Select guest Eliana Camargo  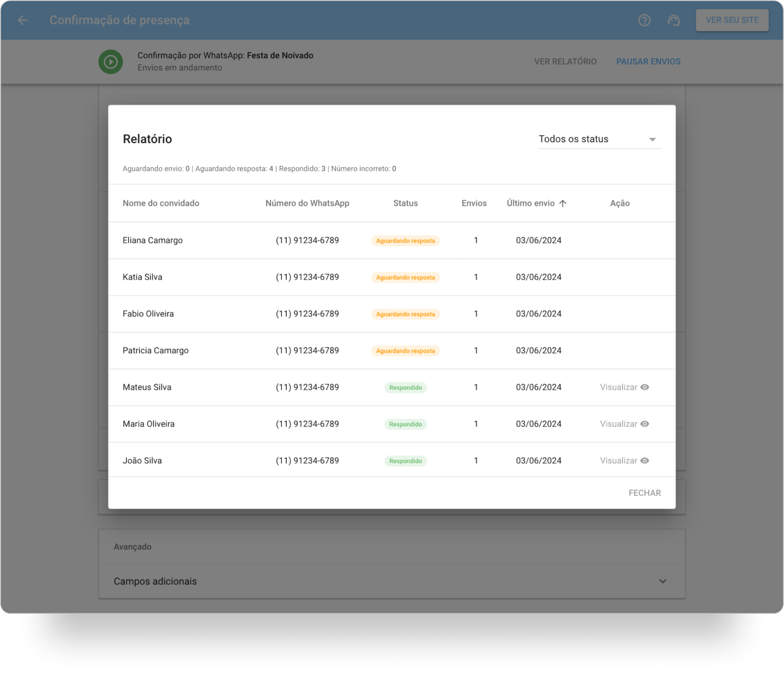(x=152, y=241)
